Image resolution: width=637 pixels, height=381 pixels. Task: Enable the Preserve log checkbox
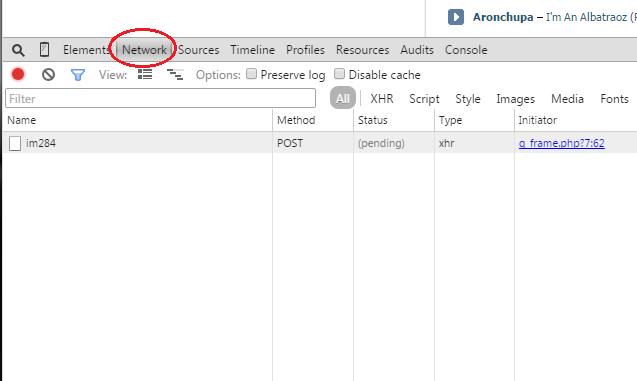(x=251, y=74)
